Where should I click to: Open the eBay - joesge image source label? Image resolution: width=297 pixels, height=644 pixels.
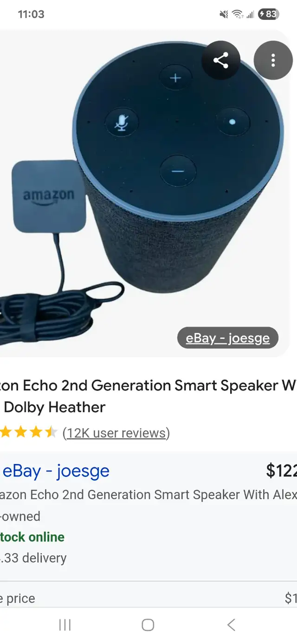click(x=227, y=338)
